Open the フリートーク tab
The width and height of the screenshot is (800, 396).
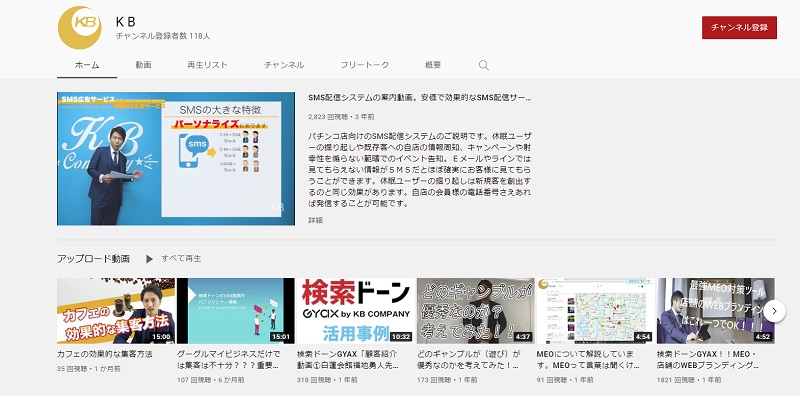[x=365, y=65]
